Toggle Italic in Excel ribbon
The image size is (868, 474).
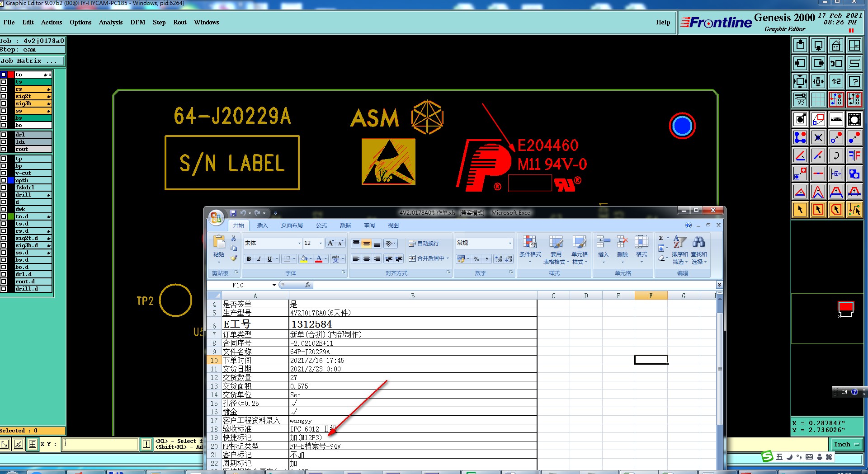259,259
